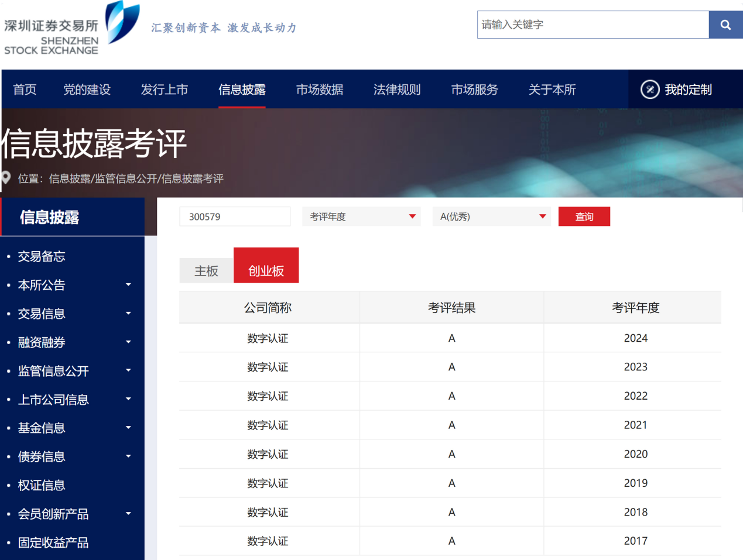Open the 法律规则 navigation menu
The image size is (743, 560).
click(397, 90)
